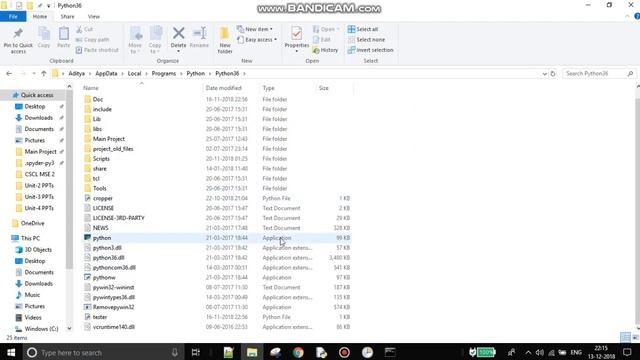
Task: Go back with the back arrow
Action: coord(9,73)
